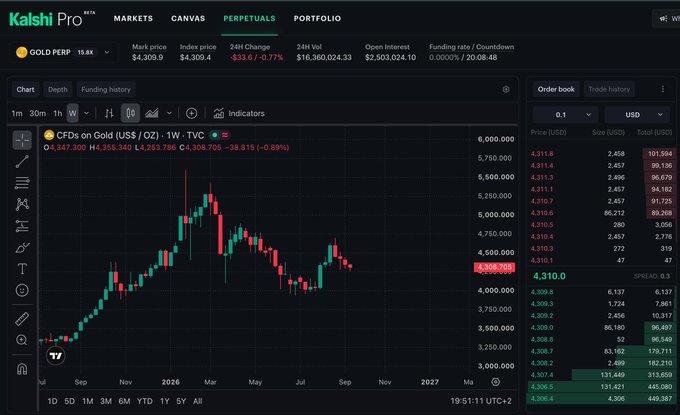Set chart range to 3M
Screen dimensions: 680x415
coord(106,401)
